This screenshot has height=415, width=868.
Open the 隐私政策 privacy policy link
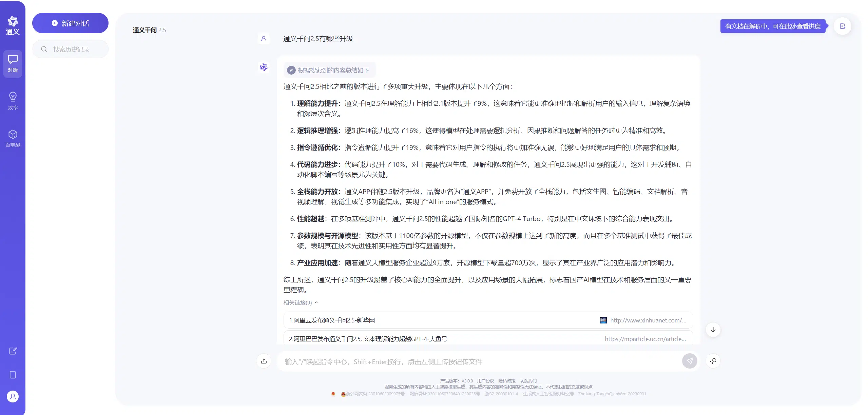point(507,381)
